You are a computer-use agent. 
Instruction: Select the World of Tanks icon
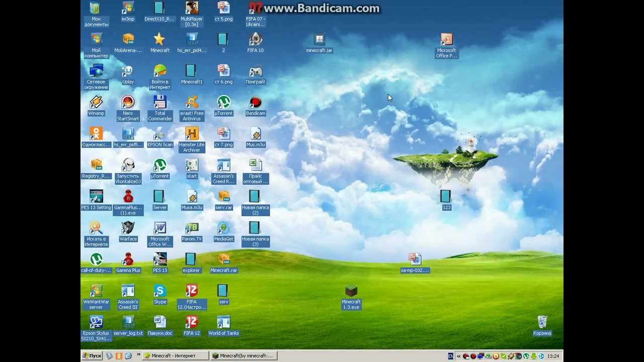click(x=223, y=322)
